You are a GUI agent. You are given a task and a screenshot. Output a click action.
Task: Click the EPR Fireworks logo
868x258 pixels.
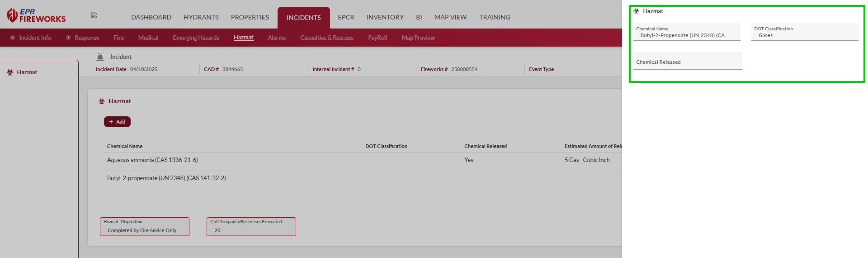click(36, 15)
